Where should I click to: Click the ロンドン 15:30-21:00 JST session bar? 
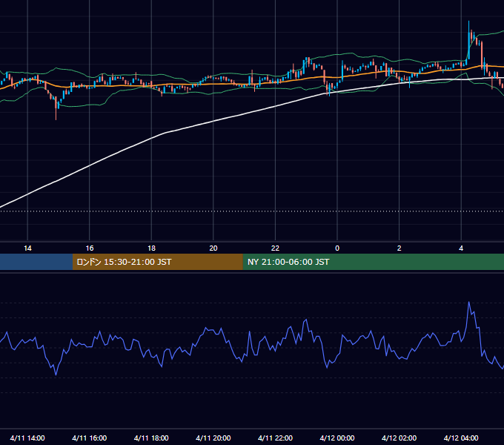(157, 262)
